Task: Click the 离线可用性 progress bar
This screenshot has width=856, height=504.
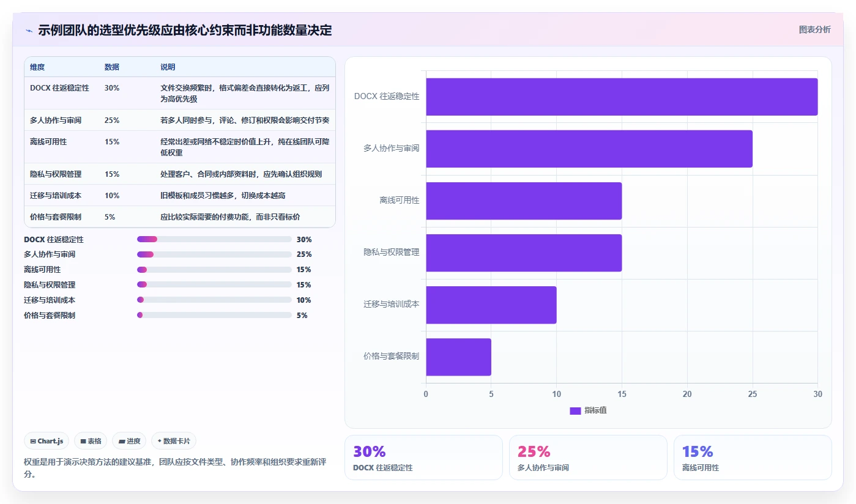Action: pyautogui.click(x=214, y=270)
